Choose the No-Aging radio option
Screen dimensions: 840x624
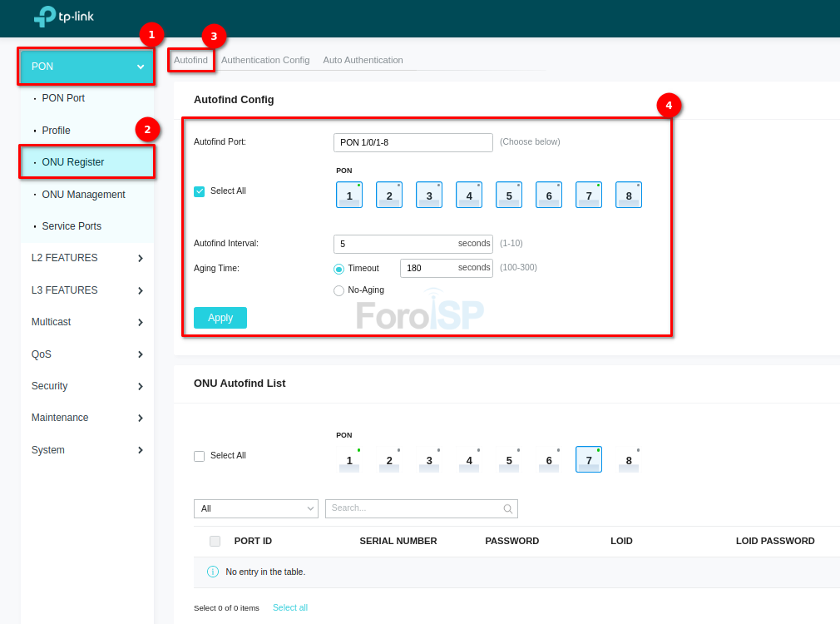pos(338,290)
